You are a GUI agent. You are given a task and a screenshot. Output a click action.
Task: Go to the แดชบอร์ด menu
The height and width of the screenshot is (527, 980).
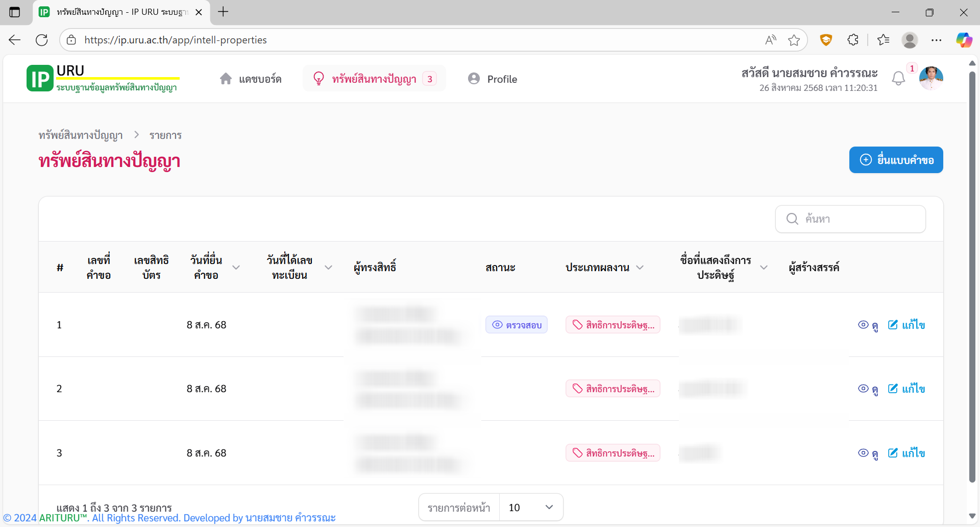point(251,79)
